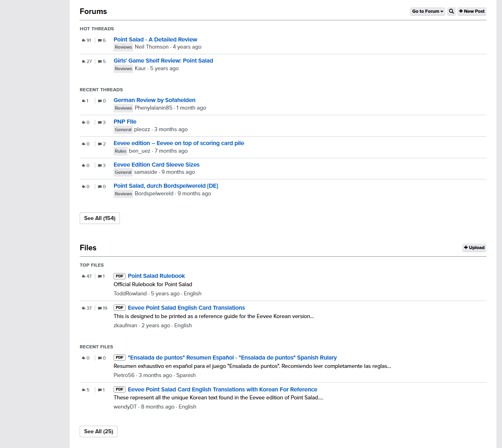This screenshot has width=502, height=448.
Task: Show all files via 'See All (25)'
Action: (x=98, y=432)
